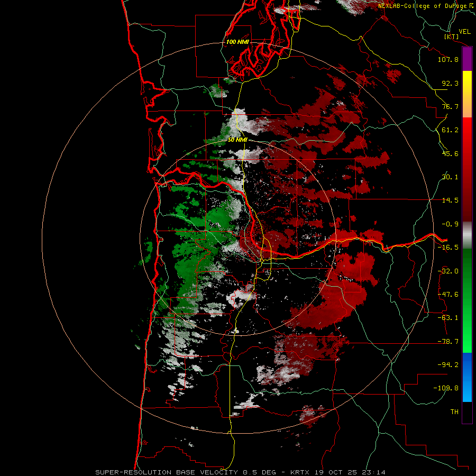476x476 pixels.
Task: Click the [KT] units label
Action: point(452,36)
